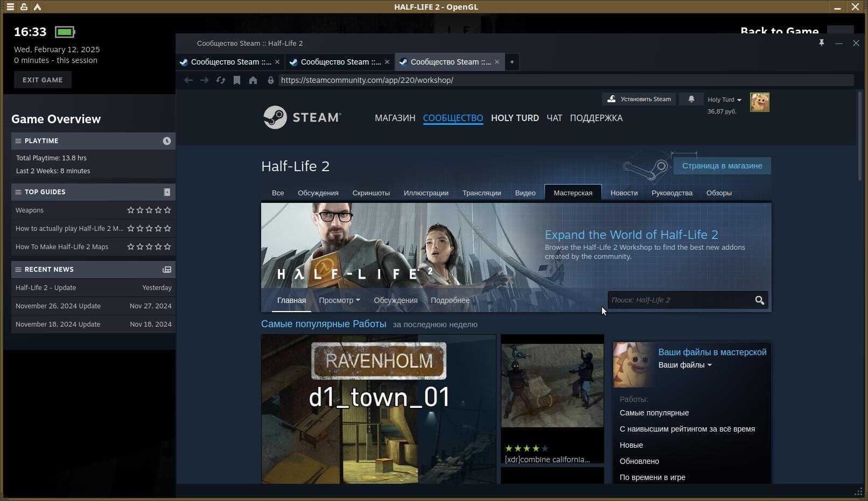This screenshot has width=868, height=501.
Task: Go back with the browser back arrow
Action: 188,80
